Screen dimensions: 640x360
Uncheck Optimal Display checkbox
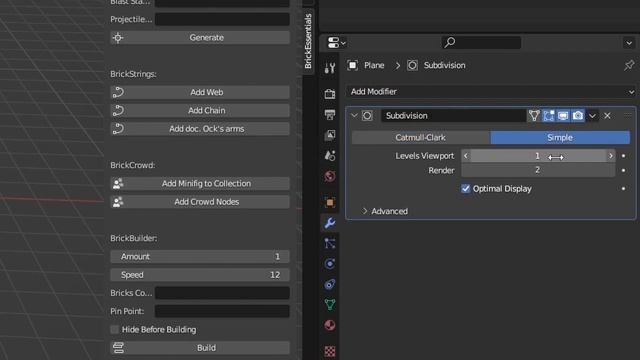[465, 189]
